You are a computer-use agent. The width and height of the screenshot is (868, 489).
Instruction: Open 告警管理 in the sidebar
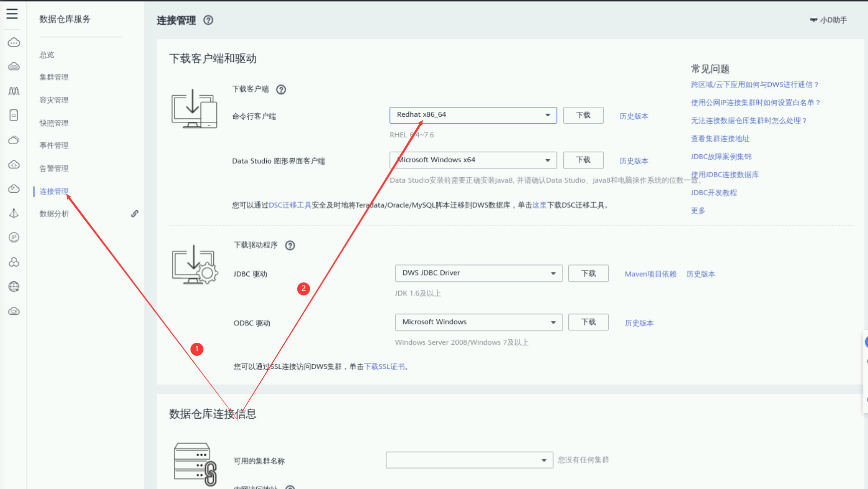pos(54,169)
